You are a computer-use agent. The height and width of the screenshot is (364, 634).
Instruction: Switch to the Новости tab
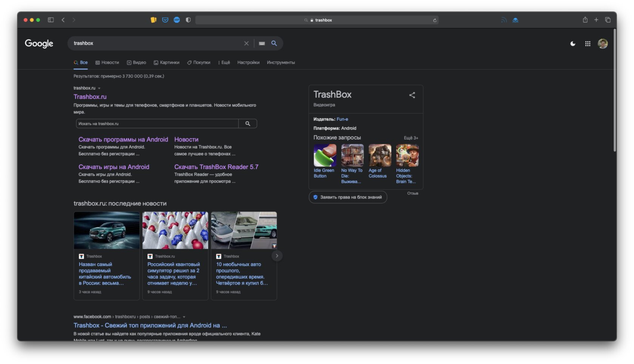[107, 63]
